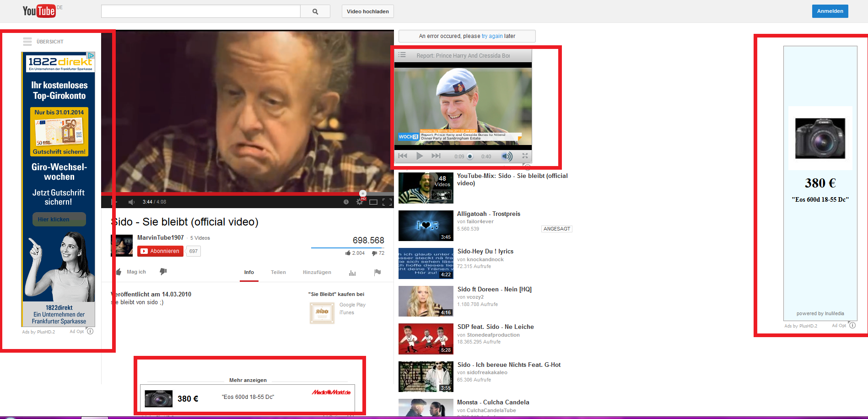Viewport: 868px width, 419px height.
Task: Click the search magnifier button
Action: pyautogui.click(x=315, y=11)
